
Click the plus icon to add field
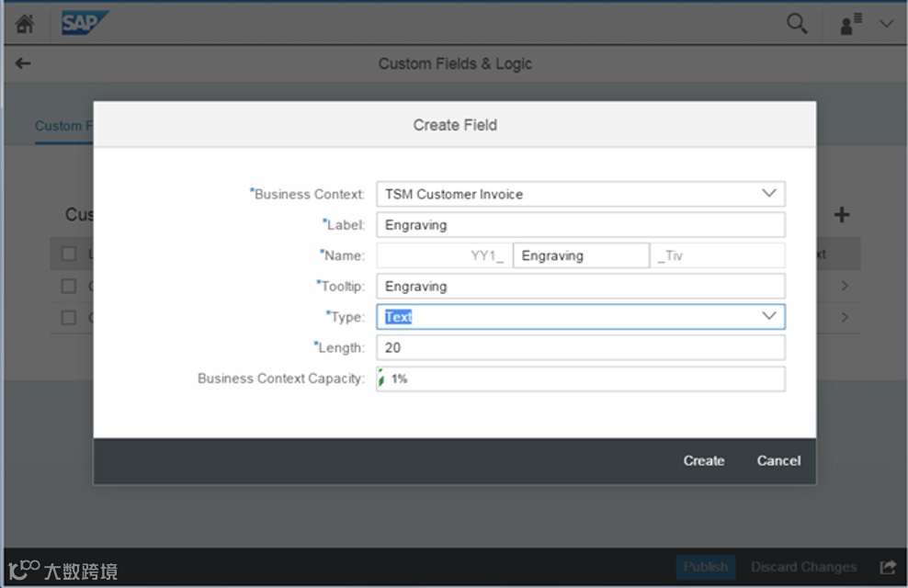842,215
